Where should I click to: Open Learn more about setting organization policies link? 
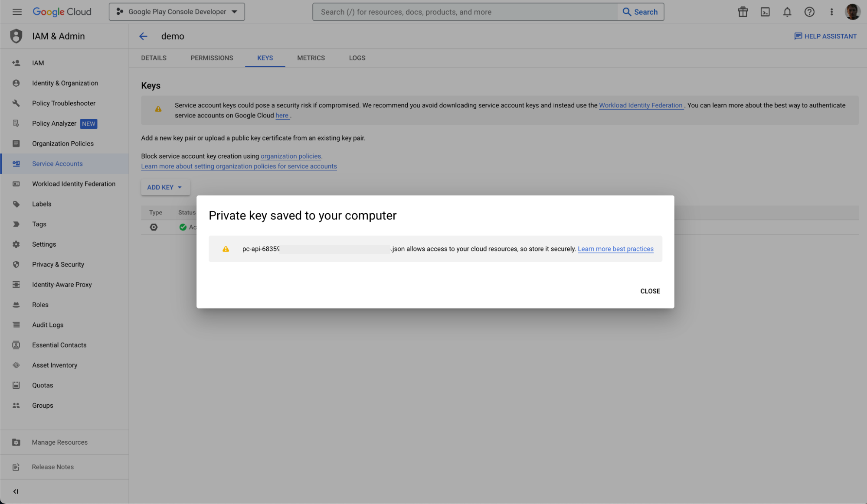coord(239,166)
